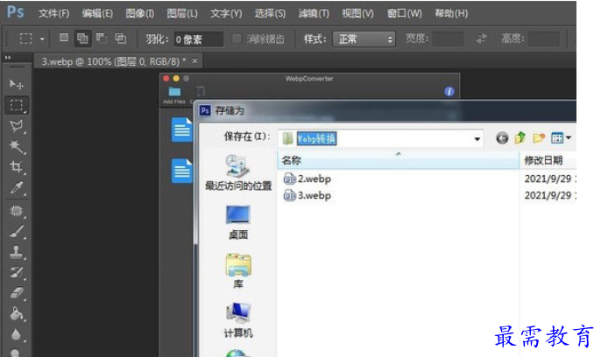Go back to previous folder in save dialog

502,137
